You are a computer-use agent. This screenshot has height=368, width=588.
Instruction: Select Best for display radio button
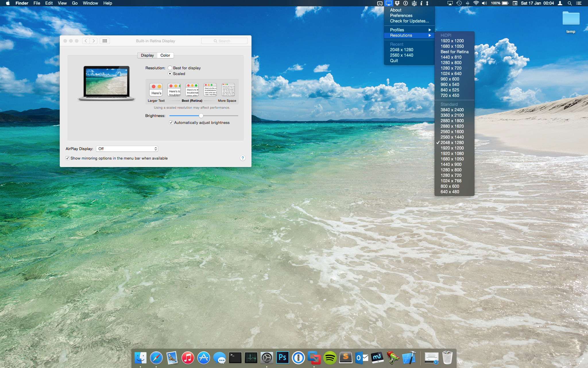170,68
